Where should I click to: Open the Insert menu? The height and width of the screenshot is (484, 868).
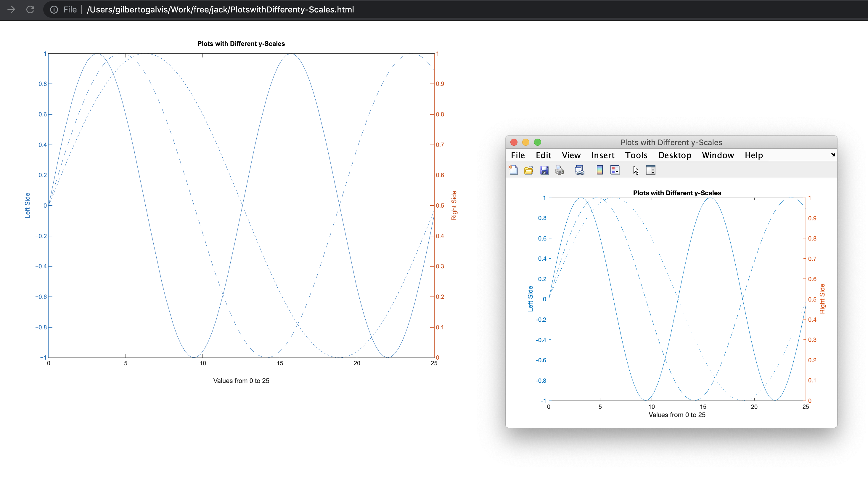(x=603, y=155)
